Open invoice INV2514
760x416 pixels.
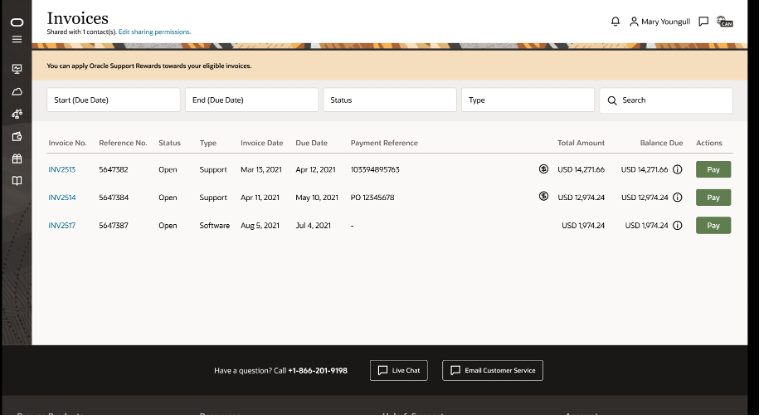62,197
